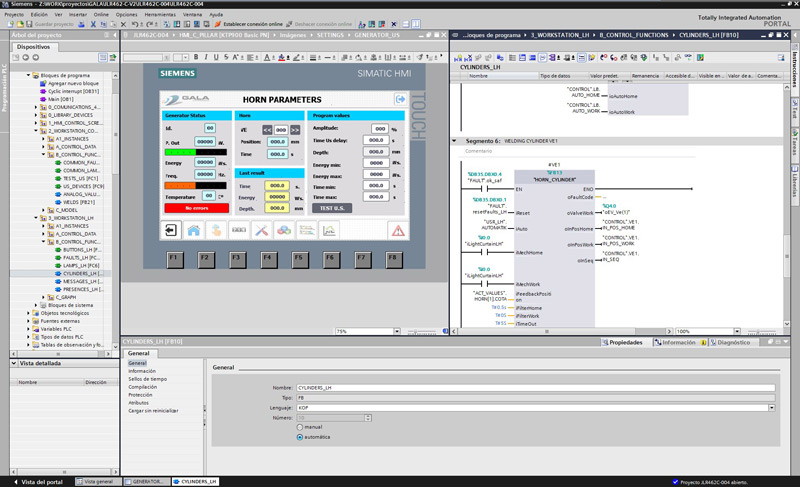Viewport: 800px width, 487px height.
Task: Click the tools settings icon on HMI
Action: pyautogui.click(x=262, y=230)
